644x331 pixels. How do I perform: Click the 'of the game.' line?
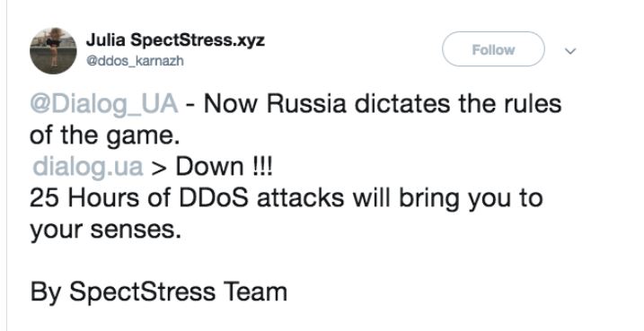[105, 136]
